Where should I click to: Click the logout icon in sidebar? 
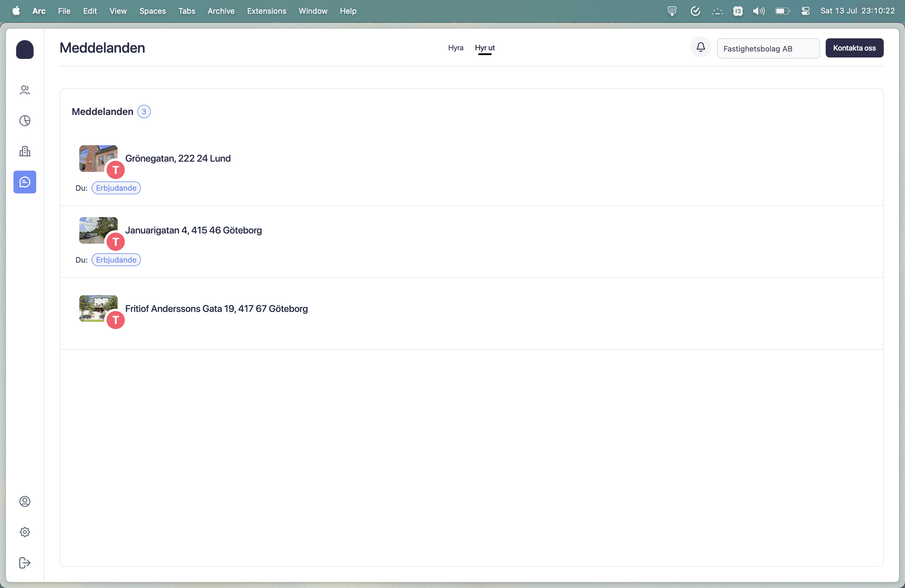coord(25,563)
